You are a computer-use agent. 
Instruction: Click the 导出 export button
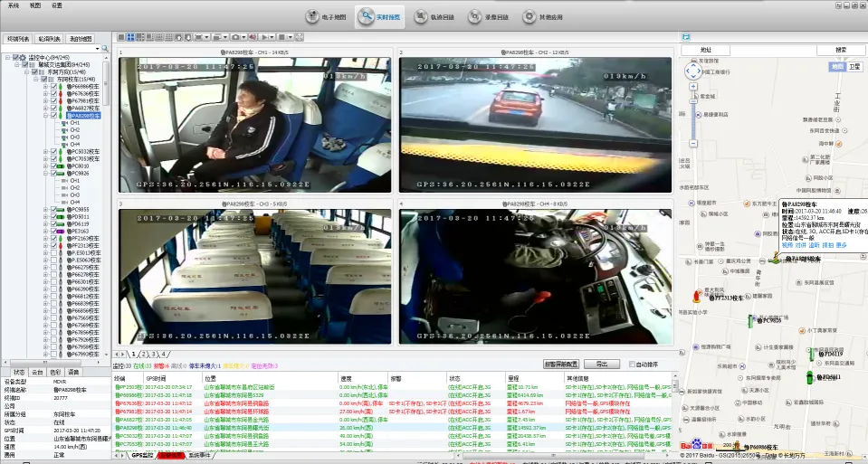pyautogui.click(x=602, y=365)
